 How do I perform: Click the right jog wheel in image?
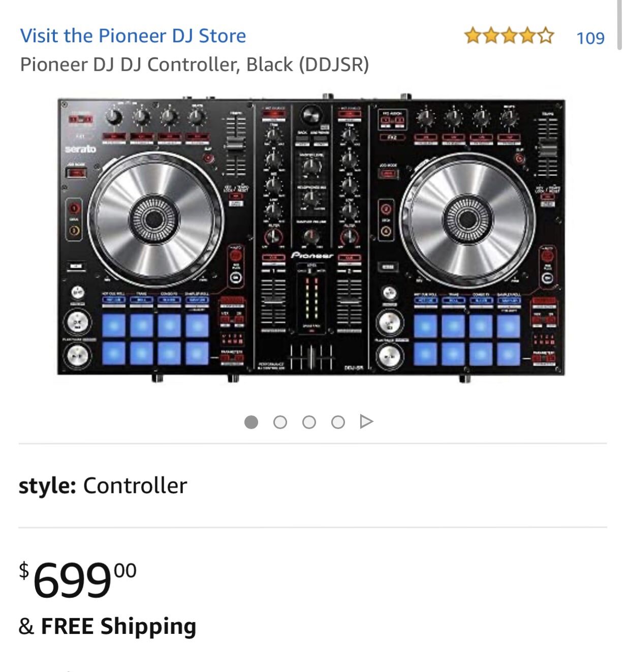pos(466,220)
